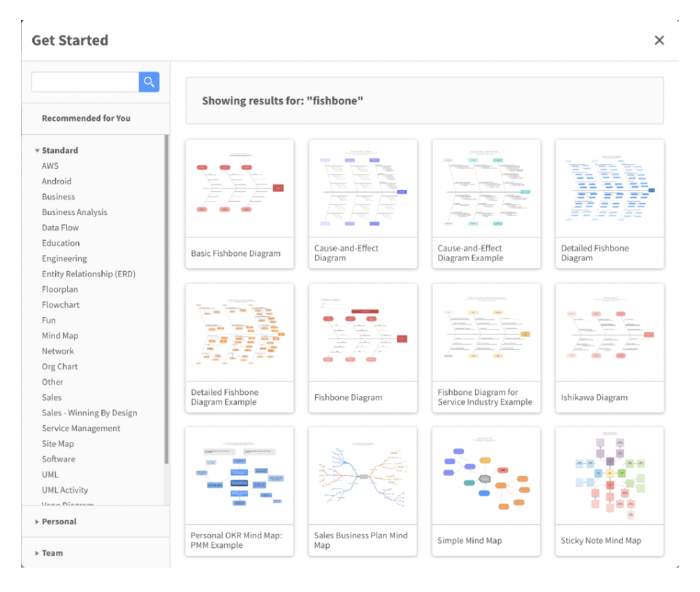
Task: Select the Cause-and-Effect Diagram Example thumbnail
Action: (x=486, y=189)
